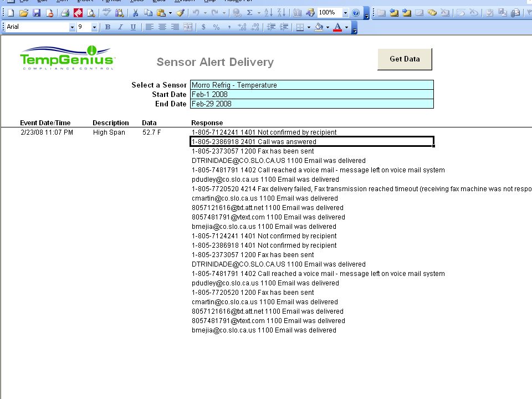The image size is (532, 399).
Task: Launch the Chart Wizard
Action: (297, 13)
